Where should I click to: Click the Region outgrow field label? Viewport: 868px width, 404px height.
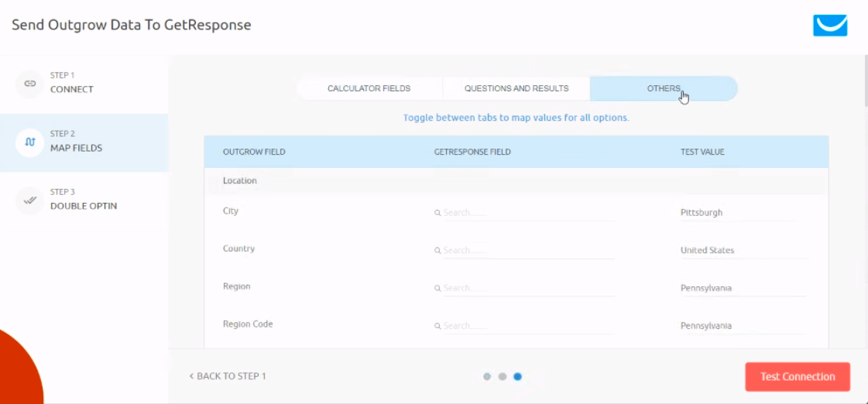[237, 286]
